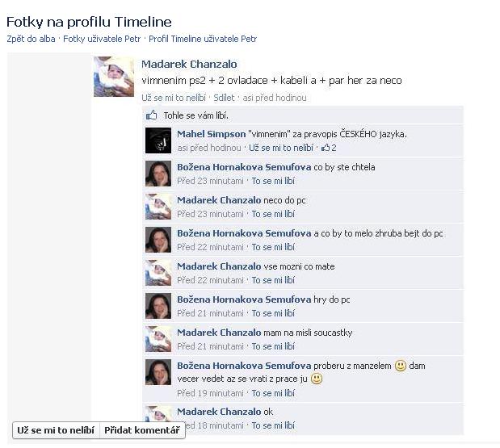
Task: Click the thumbs-up icon beside Tohle se vám líbí
Action: [152, 115]
